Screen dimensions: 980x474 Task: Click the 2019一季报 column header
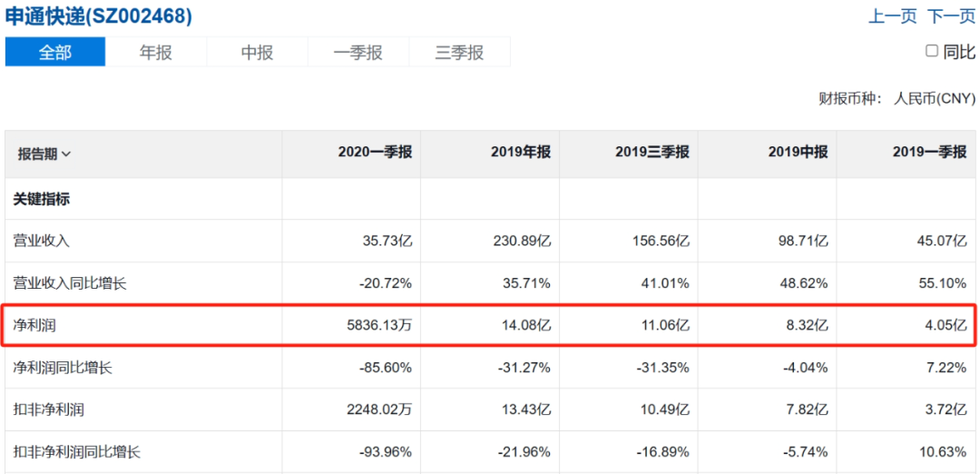tap(929, 153)
